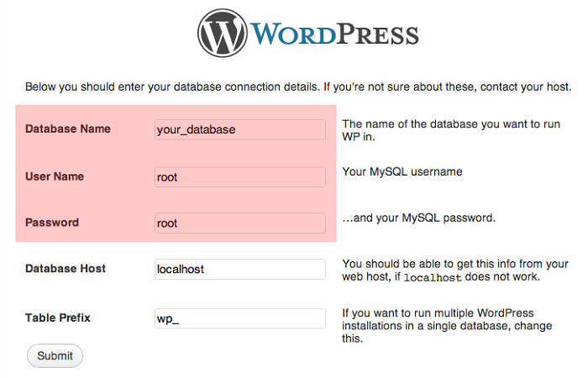Focus the Database Name input field

click(x=240, y=129)
